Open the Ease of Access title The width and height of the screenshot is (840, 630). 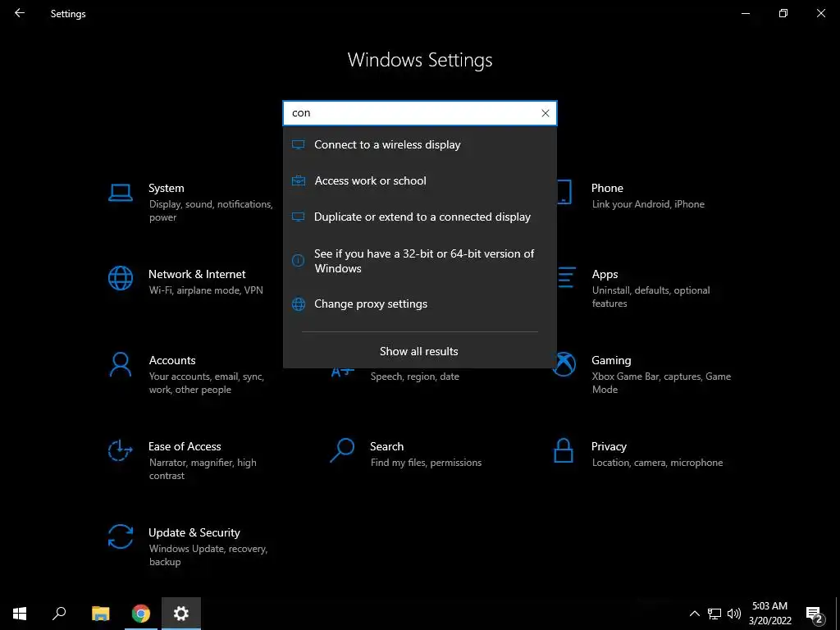click(185, 446)
